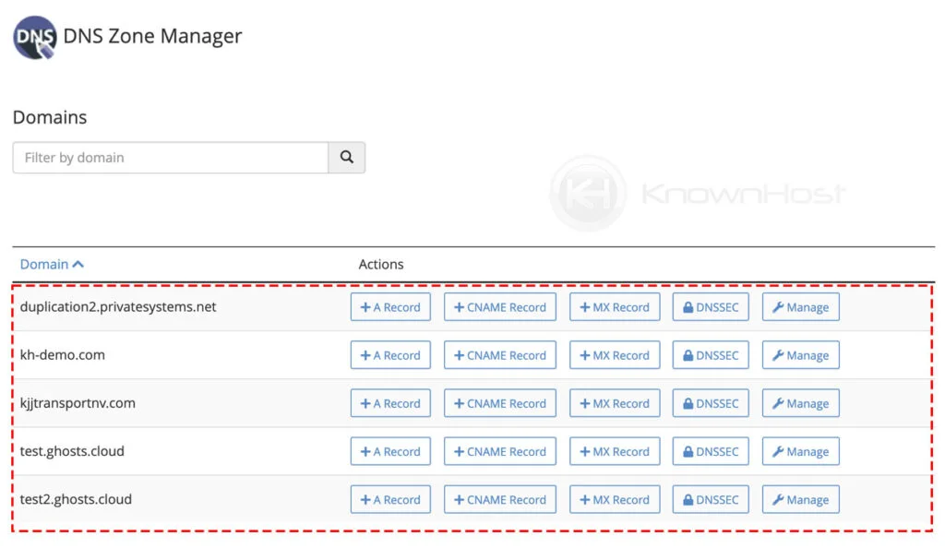The image size is (945, 560).
Task: Click Manage wrench for duplication2.privatesystems.net
Action: [x=800, y=307]
